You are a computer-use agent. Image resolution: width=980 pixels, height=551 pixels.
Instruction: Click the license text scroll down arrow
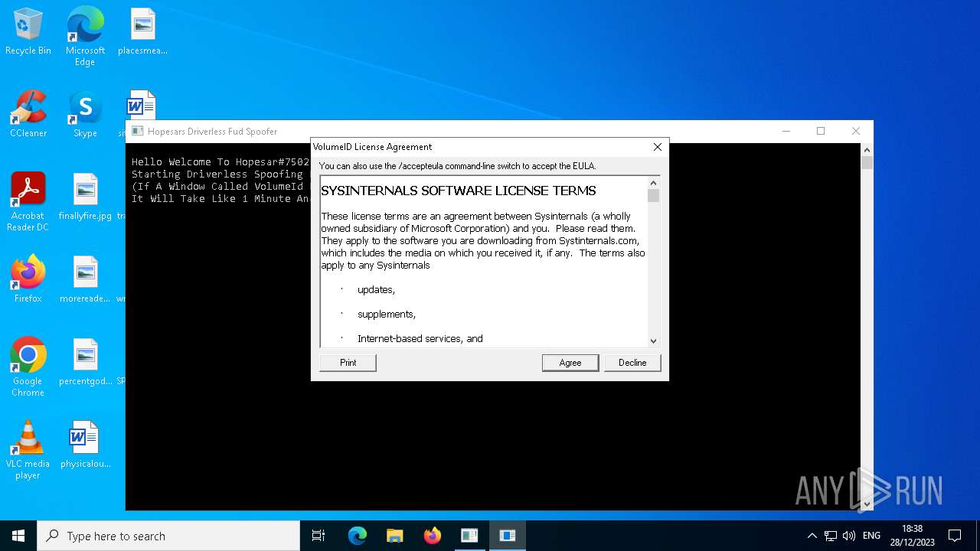coord(653,341)
